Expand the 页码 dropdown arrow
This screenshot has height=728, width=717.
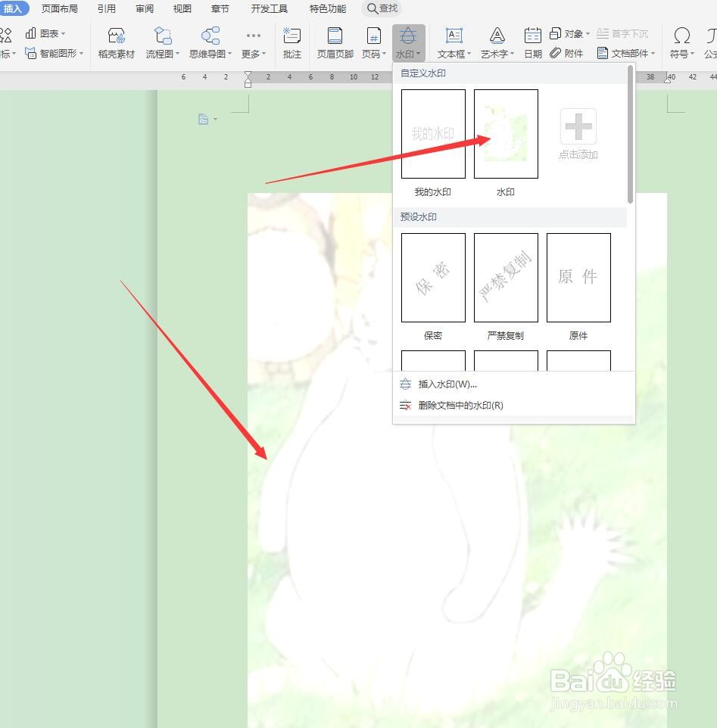(x=384, y=54)
